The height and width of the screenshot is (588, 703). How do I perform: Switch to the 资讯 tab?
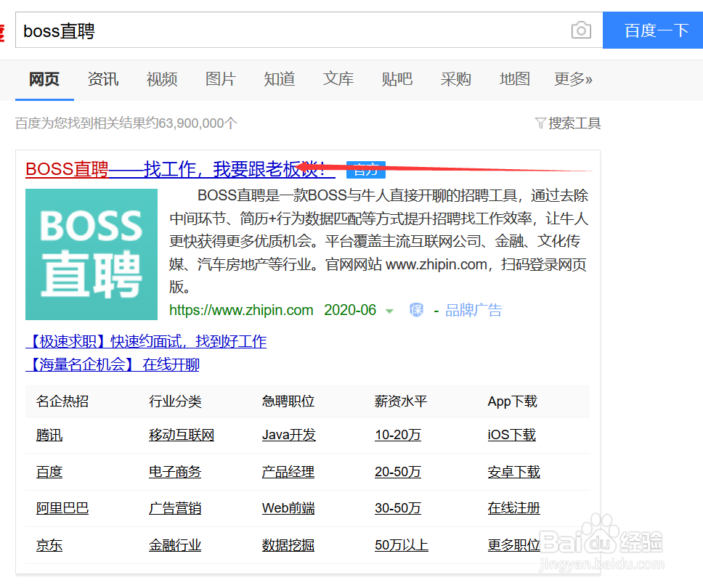(x=103, y=79)
